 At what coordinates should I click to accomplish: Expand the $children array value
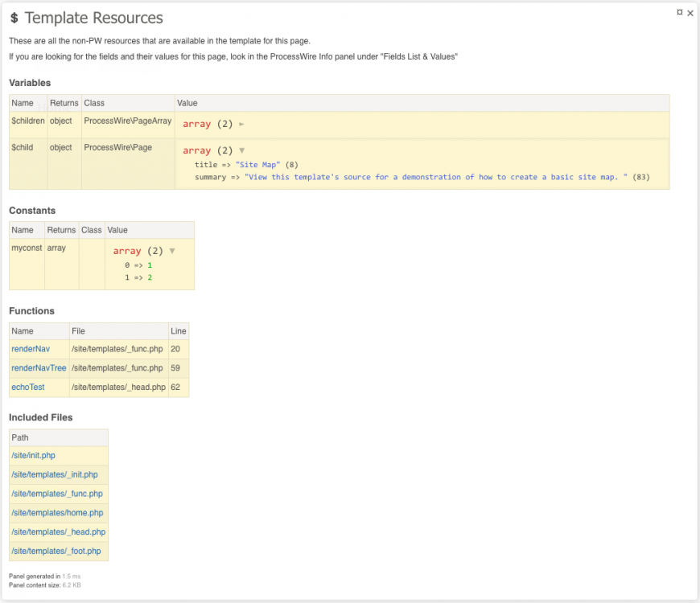(241, 125)
